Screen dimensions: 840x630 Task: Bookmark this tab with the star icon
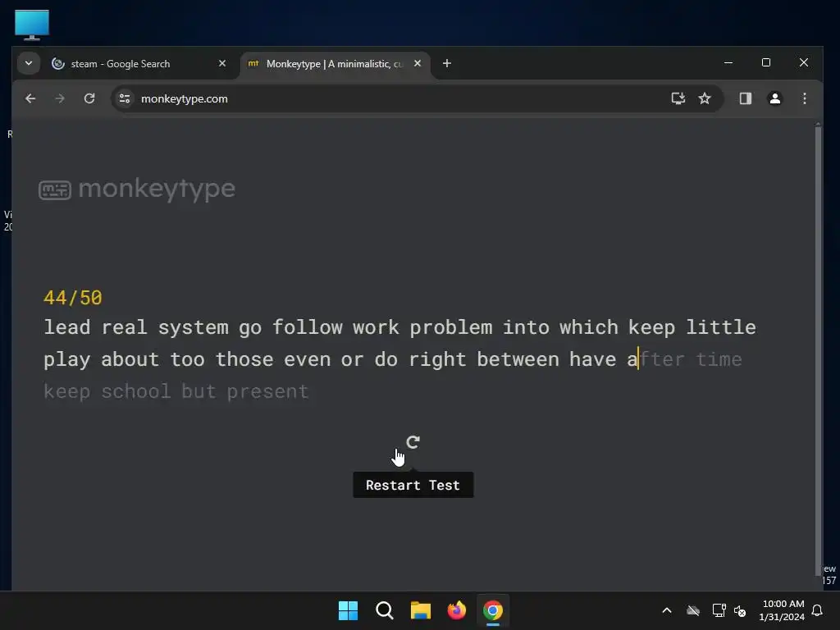pos(705,98)
